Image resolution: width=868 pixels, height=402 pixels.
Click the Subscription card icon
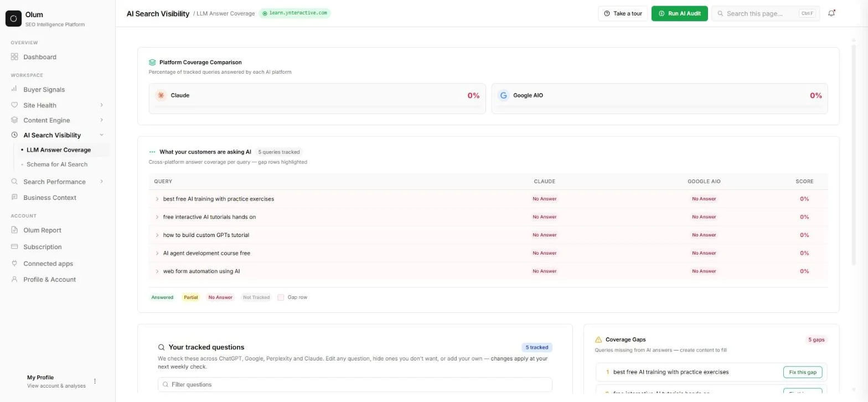pos(14,247)
